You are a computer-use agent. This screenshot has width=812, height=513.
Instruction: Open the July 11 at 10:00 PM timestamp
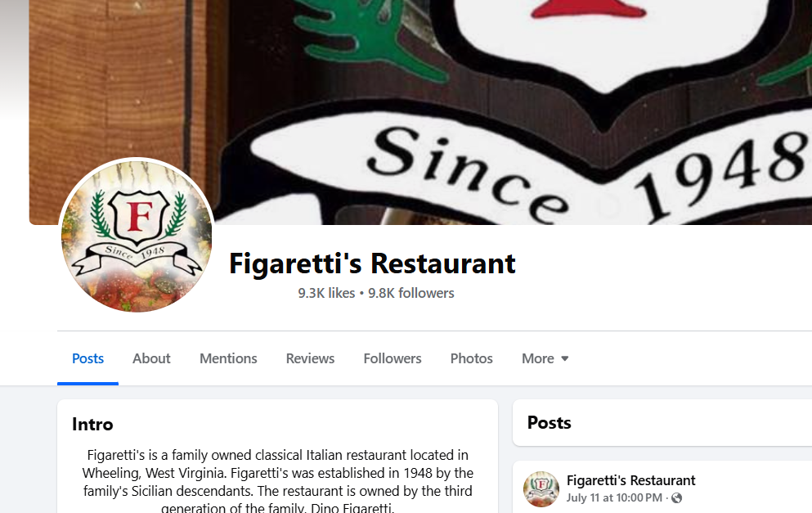pyautogui.click(x=614, y=498)
